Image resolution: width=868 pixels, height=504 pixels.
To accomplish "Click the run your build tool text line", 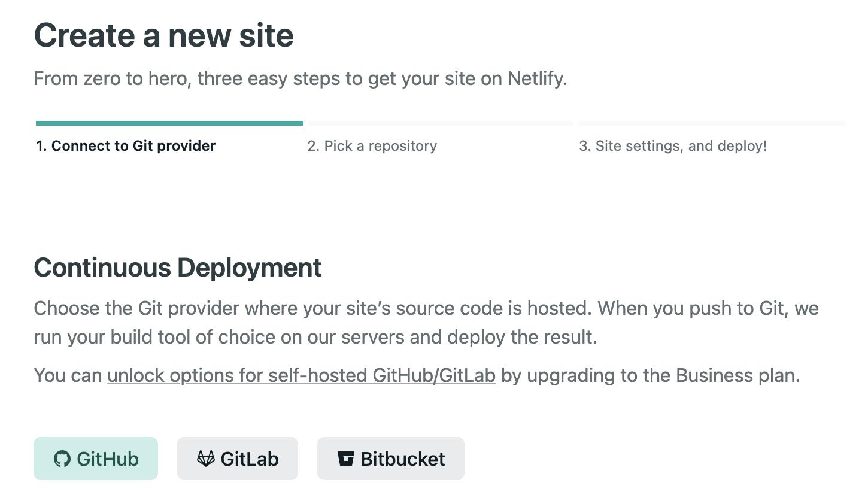I will coord(315,337).
